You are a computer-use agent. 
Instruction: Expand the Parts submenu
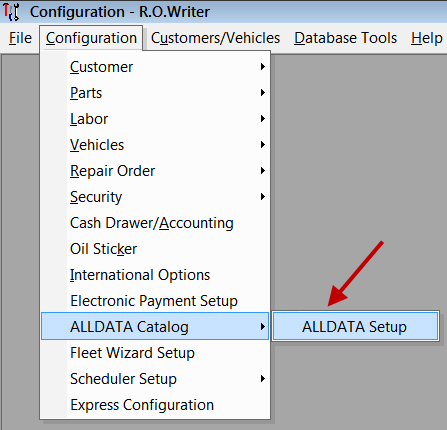tap(155, 93)
